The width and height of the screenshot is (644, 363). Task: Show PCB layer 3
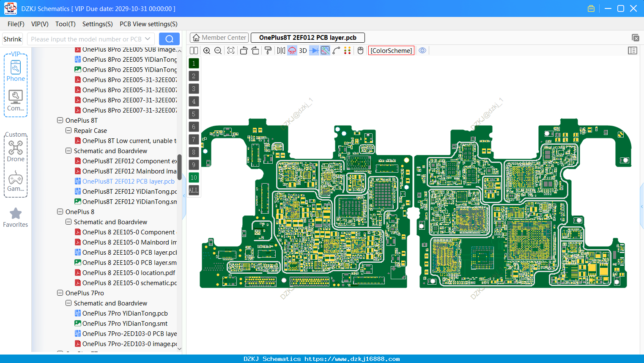194,89
